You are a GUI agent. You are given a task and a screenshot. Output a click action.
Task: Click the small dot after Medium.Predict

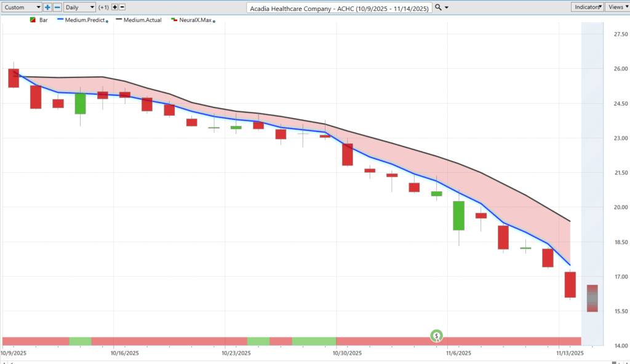tap(107, 22)
